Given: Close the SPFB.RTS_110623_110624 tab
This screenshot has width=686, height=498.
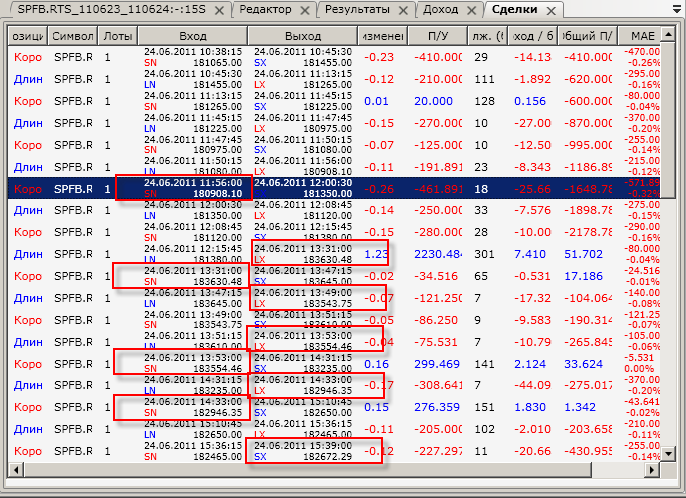Looking at the screenshot, I should (219, 11).
